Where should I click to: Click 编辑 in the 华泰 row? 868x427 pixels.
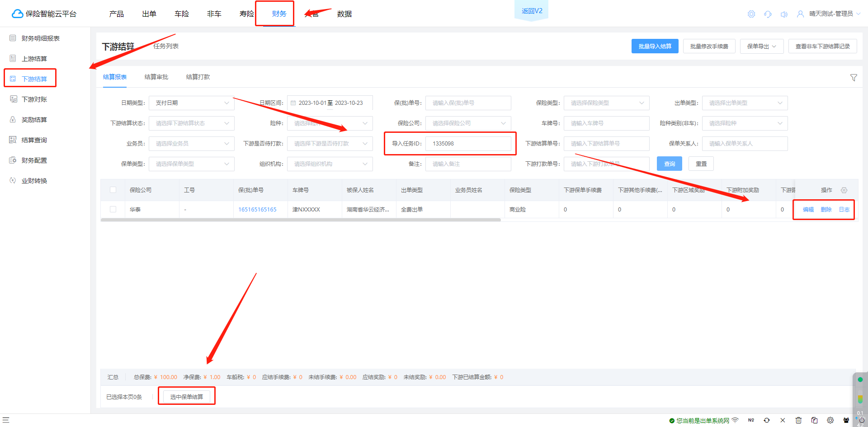pos(808,210)
